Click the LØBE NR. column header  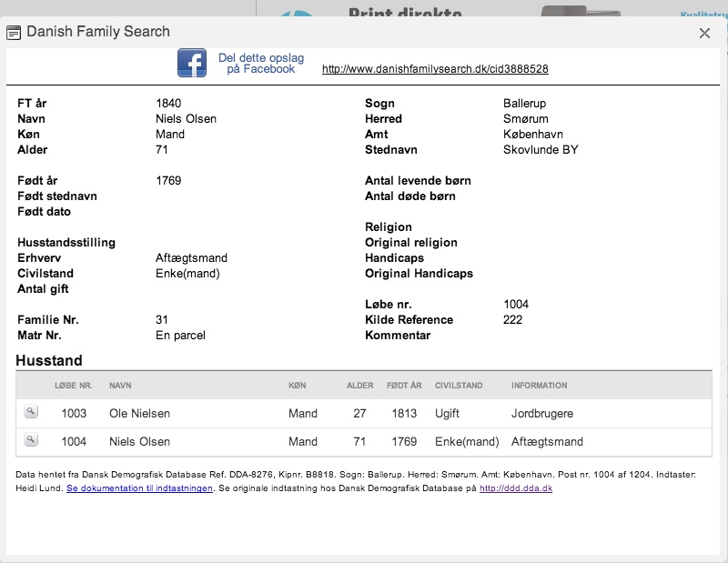pyautogui.click(x=74, y=386)
